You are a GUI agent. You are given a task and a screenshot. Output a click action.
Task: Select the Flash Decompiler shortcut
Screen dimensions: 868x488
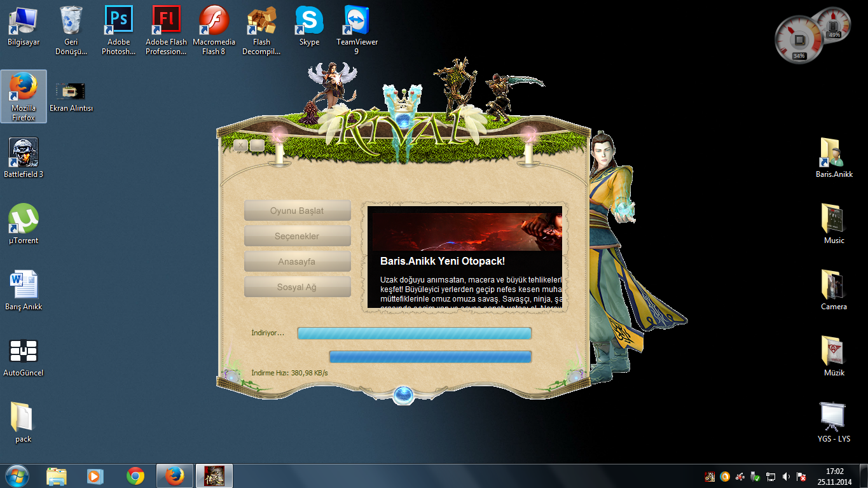pos(261,31)
